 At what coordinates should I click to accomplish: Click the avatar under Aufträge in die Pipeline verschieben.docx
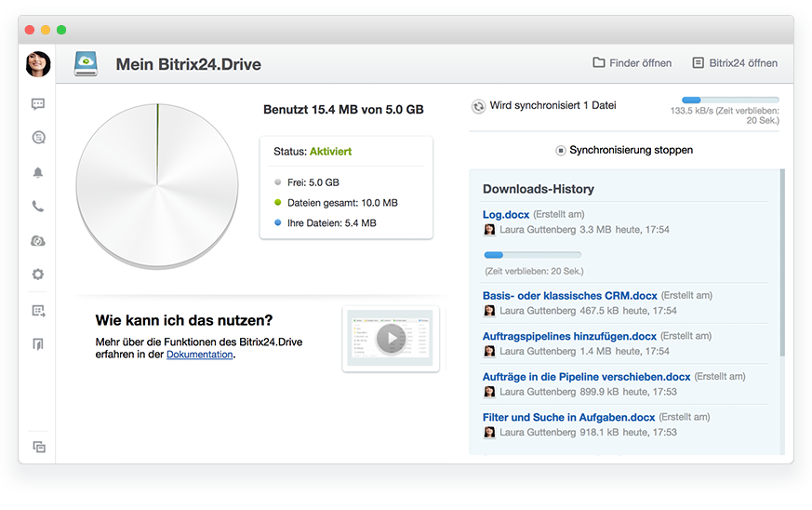(x=489, y=392)
